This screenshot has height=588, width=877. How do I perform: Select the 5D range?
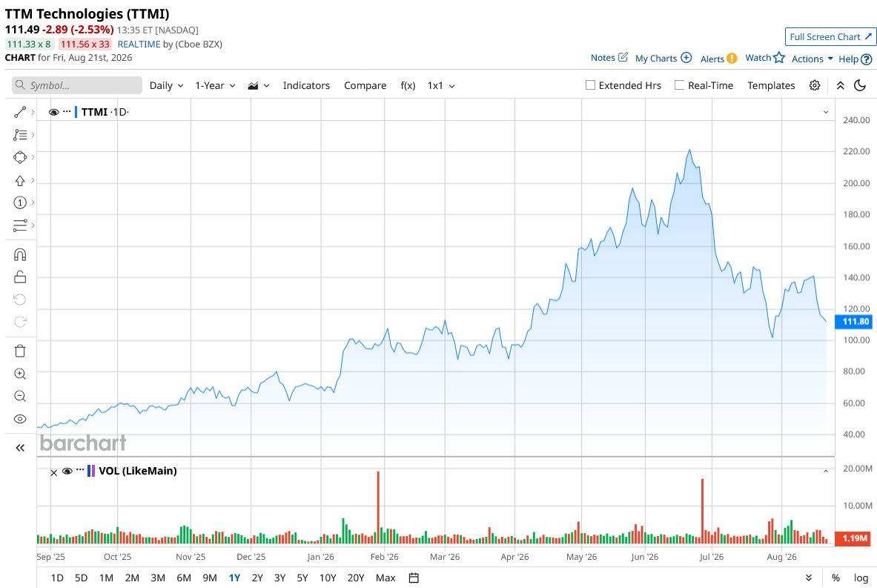81,578
